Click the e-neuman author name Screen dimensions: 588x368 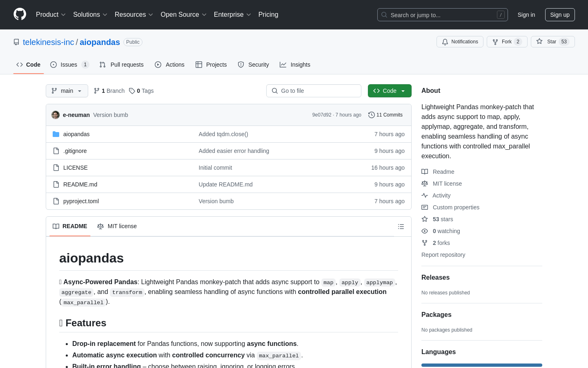tap(76, 115)
